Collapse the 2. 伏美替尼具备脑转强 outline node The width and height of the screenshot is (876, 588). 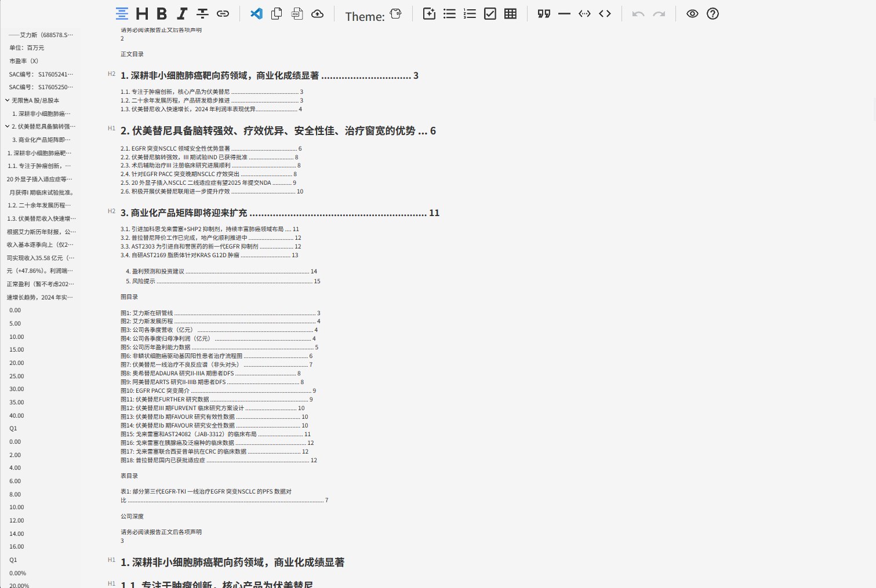[x=7, y=126]
